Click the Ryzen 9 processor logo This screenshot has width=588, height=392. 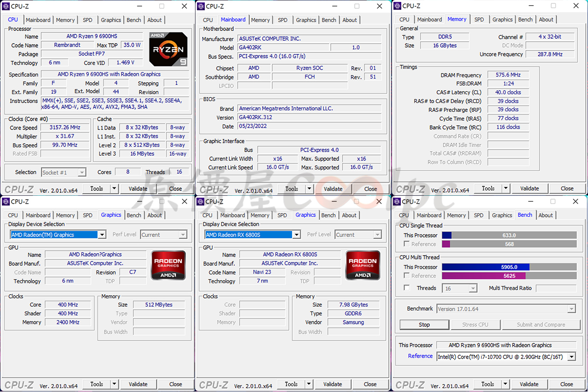[x=168, y=50]
